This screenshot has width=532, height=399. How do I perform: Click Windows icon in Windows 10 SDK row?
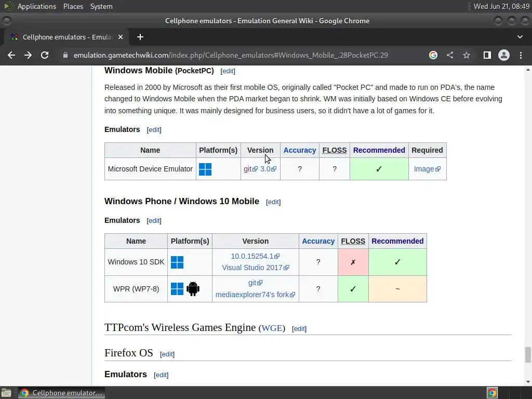pos(177,262)
